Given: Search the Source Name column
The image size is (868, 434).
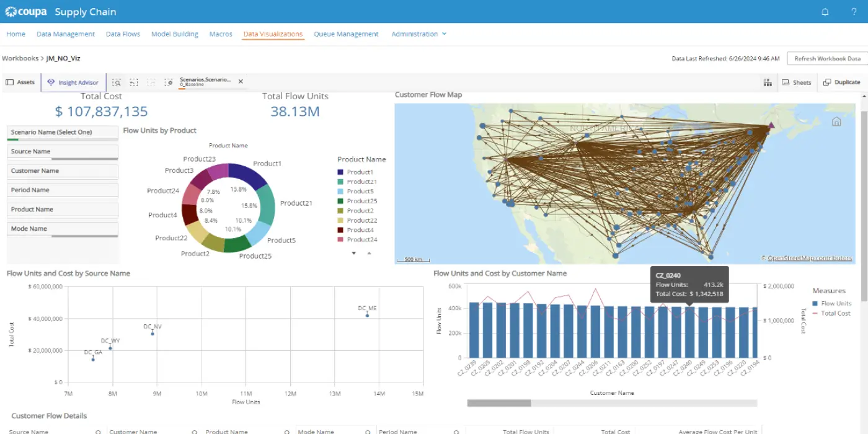Looking at the screenshot, I should [98, 432].
